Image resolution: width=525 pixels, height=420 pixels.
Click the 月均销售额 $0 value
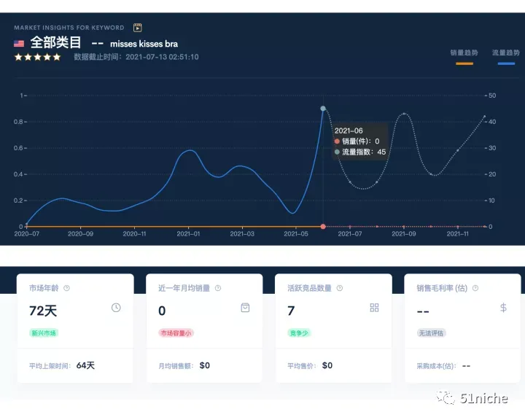[205, 365]
